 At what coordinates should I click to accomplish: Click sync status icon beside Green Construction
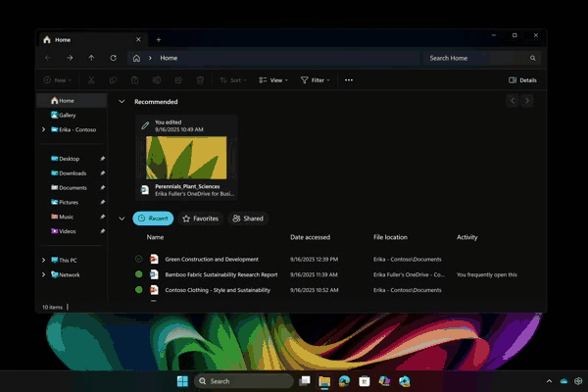click(139, 259)
